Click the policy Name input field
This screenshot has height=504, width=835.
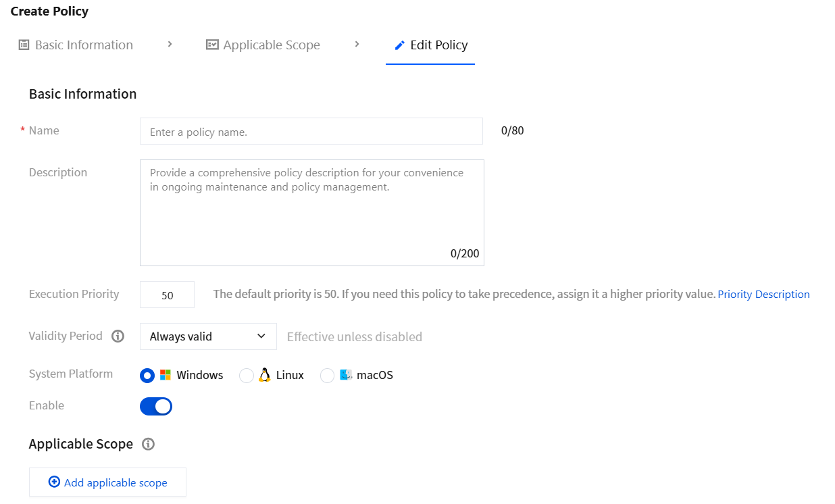coord(311,131)
